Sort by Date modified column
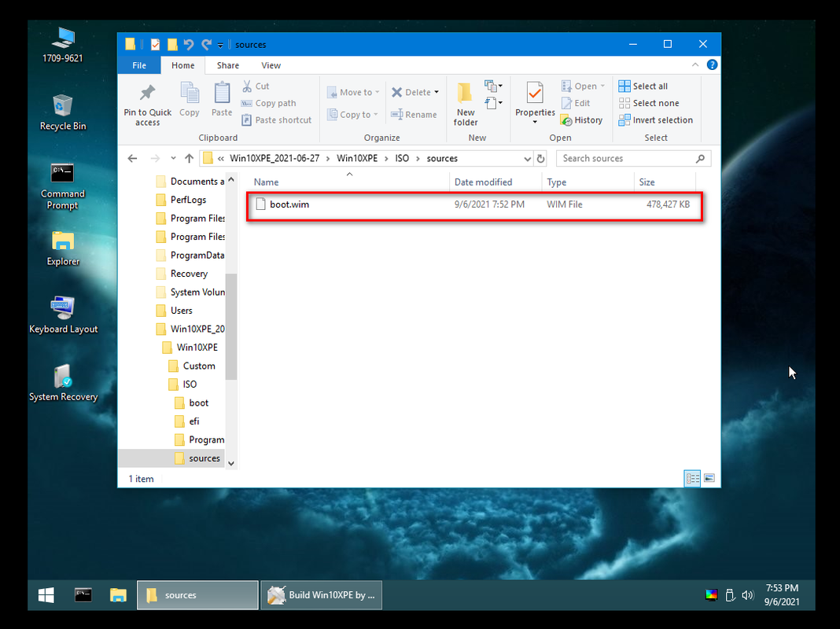 click(496, 182)
